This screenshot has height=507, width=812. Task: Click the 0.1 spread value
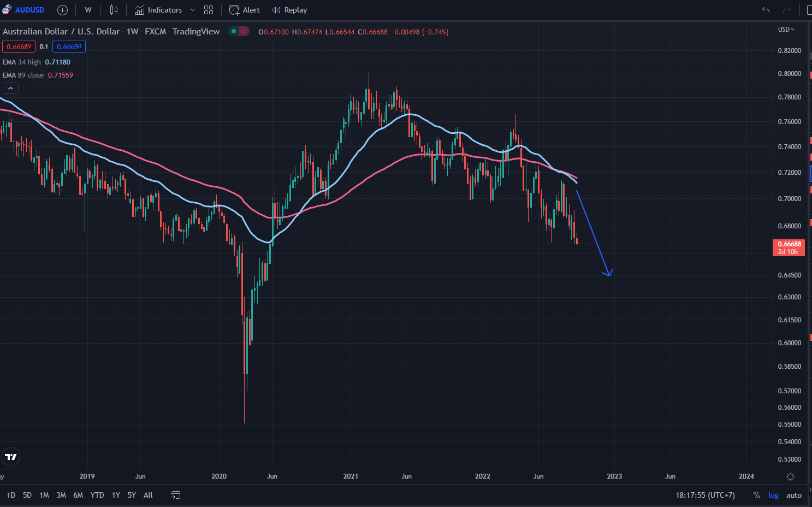(44, 46)
